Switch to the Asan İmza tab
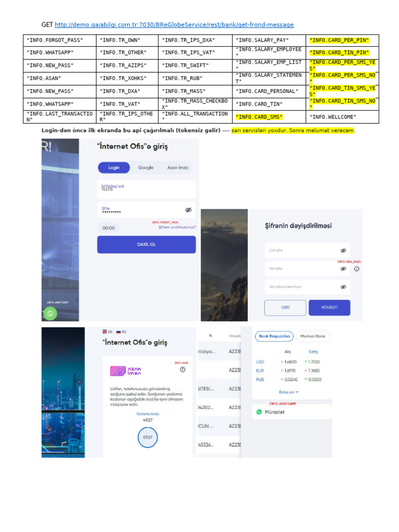 (178, 168)
